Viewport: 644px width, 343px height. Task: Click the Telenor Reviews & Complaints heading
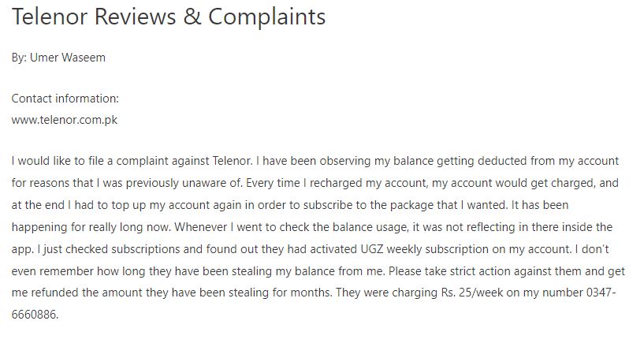tap(169, 17)
